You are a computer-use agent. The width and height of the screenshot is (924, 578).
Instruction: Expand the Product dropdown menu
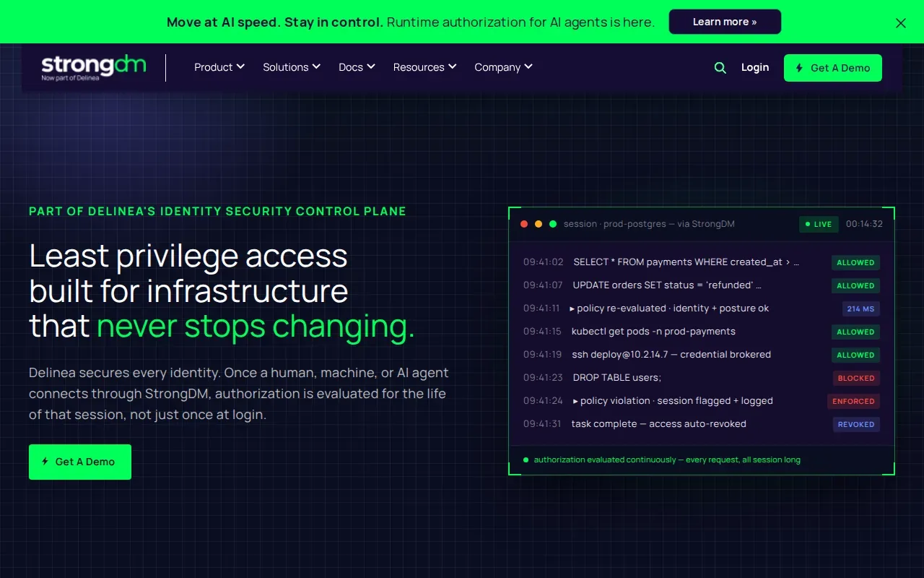(219, 67)
